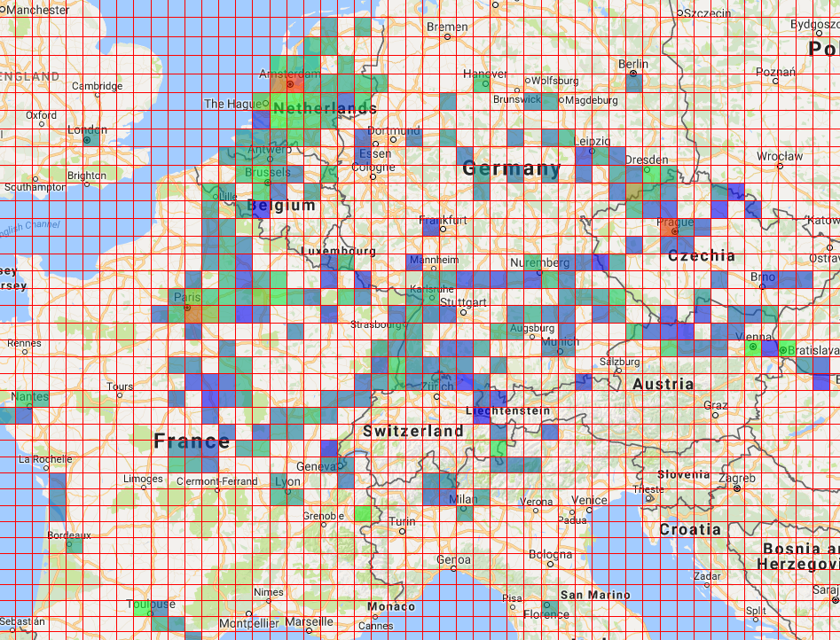Select The Hague label

click(232, 104)
